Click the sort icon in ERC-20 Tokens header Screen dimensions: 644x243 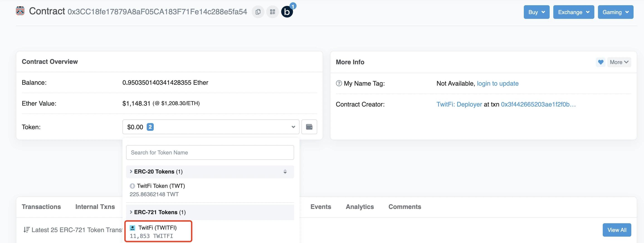(x=285, y=172)
